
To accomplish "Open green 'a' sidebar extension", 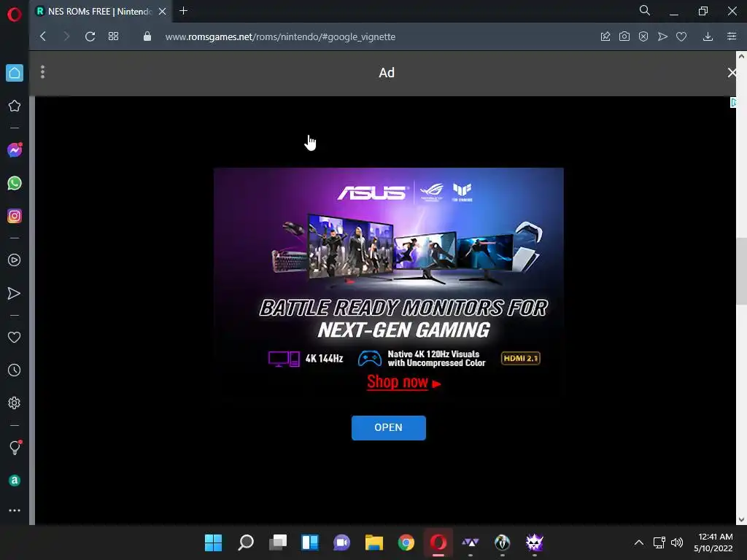I will pyautogui.click(x=15, y=481).
